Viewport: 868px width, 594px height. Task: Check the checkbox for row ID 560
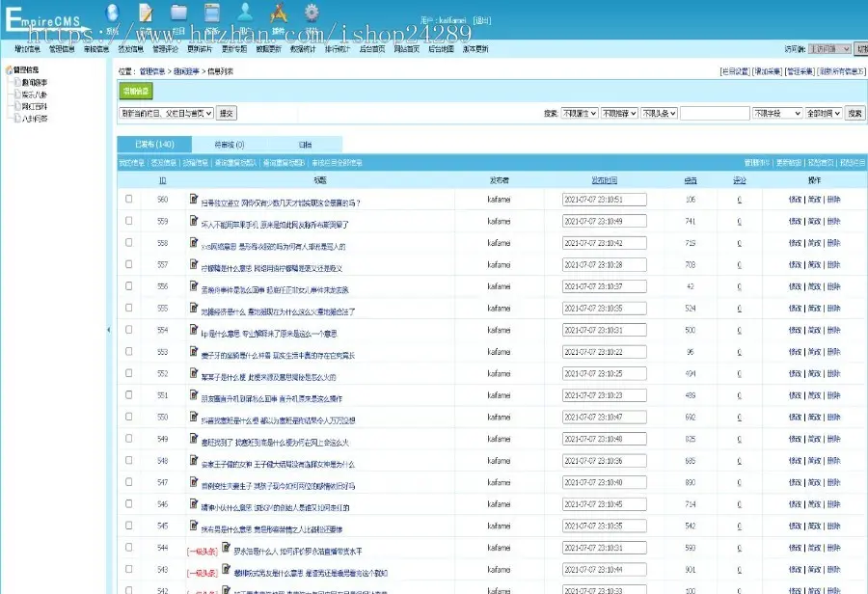[x=129, y=200]
